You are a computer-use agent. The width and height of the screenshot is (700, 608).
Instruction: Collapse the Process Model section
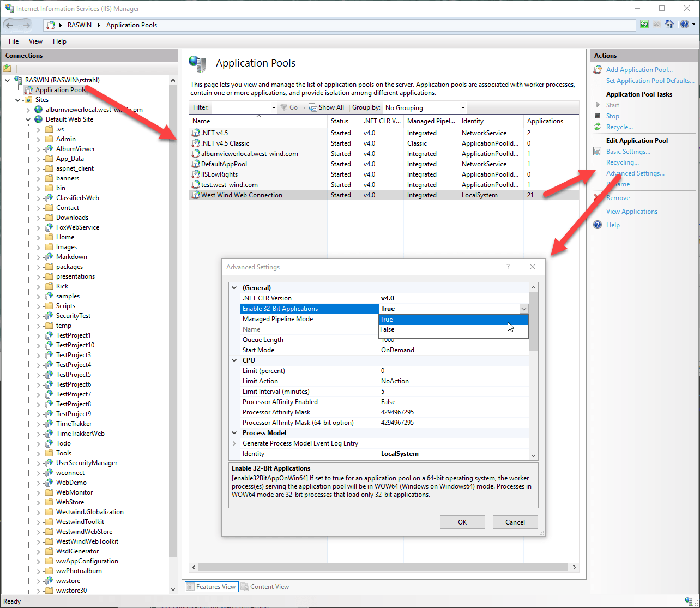pyautogui.click(x=234, y=433)
